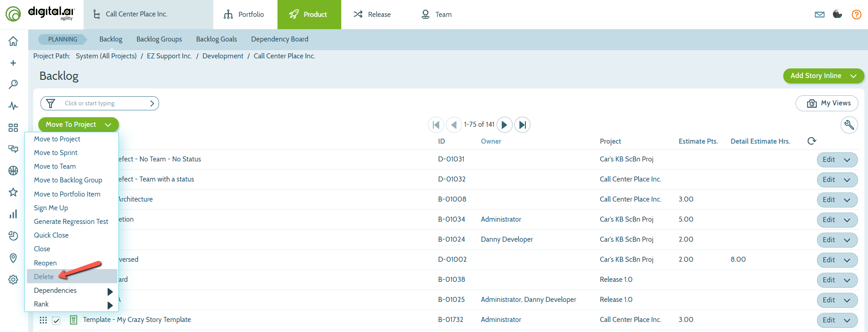Screen dimensions: 868x332
Task: Go to the first page of results
Action: coord(436,124)
